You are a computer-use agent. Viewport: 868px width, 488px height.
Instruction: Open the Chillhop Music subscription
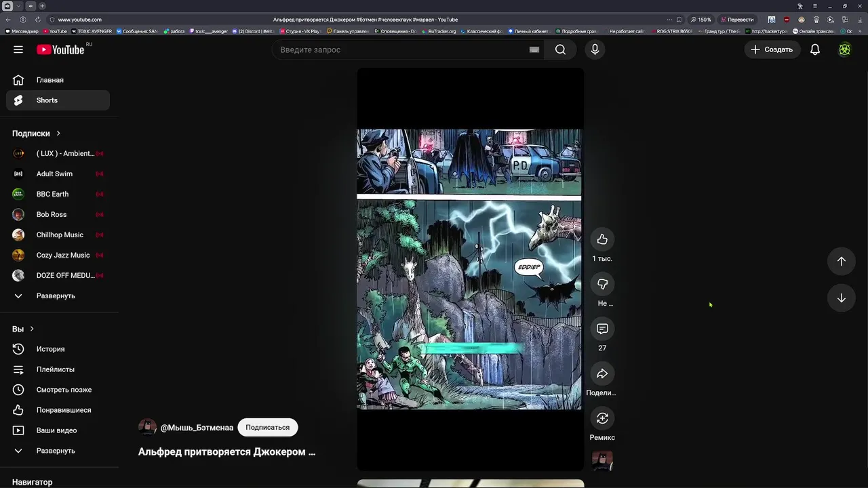pyautogui.click(x=58, y=235)
